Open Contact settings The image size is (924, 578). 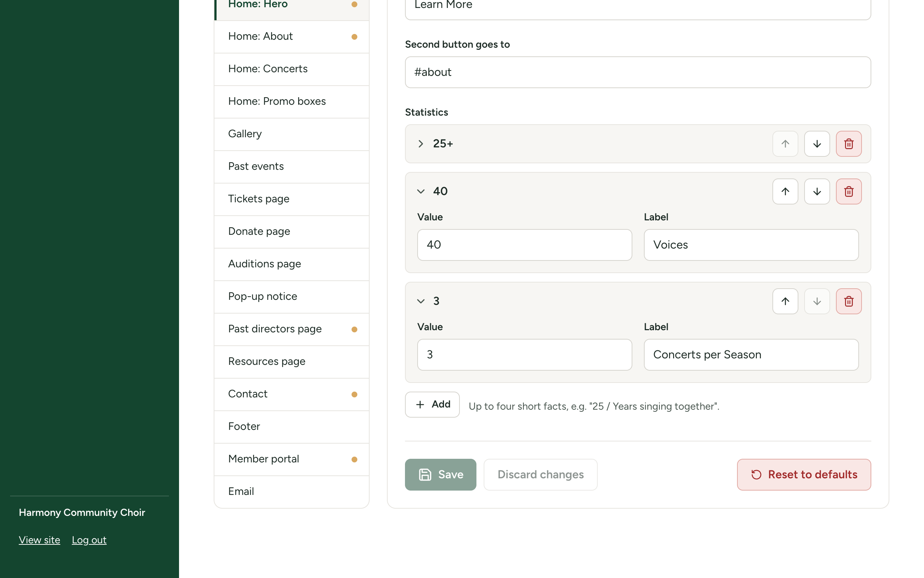coord(291,394)
